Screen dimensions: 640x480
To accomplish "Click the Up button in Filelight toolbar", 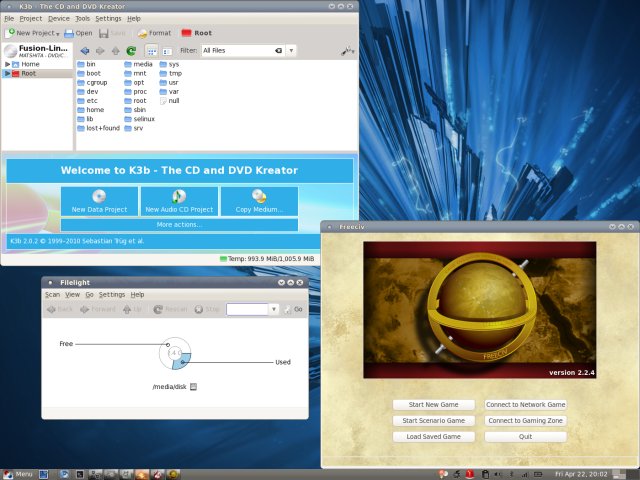I will click(132, 309).
